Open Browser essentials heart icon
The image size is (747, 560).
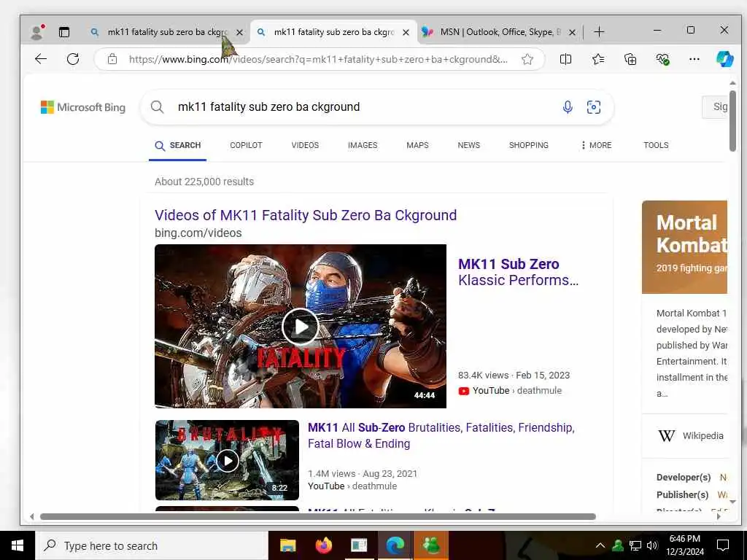[662, 59]
